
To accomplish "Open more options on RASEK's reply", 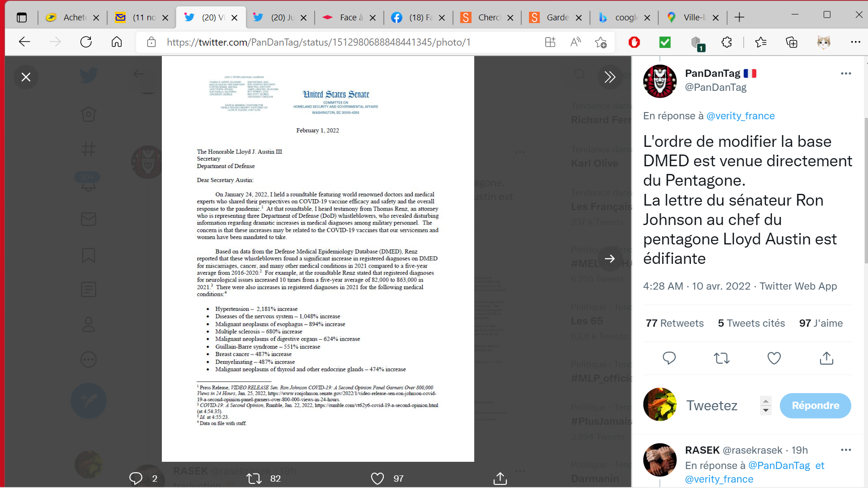I will [x=846, y=450].
